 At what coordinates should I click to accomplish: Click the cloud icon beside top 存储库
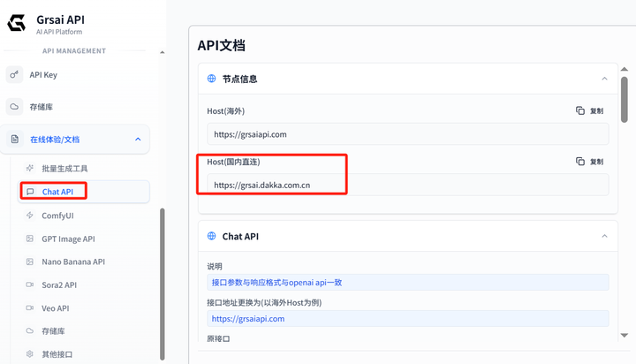14,107
